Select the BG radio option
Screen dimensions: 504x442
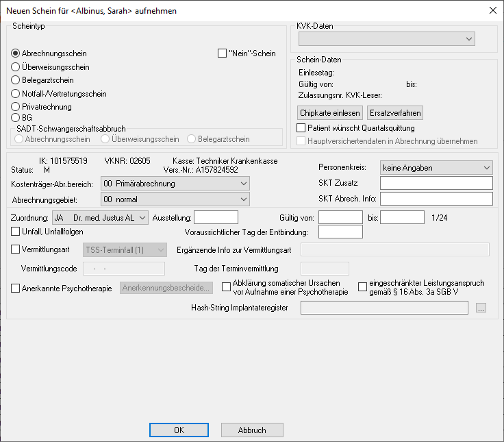[16, 118]
